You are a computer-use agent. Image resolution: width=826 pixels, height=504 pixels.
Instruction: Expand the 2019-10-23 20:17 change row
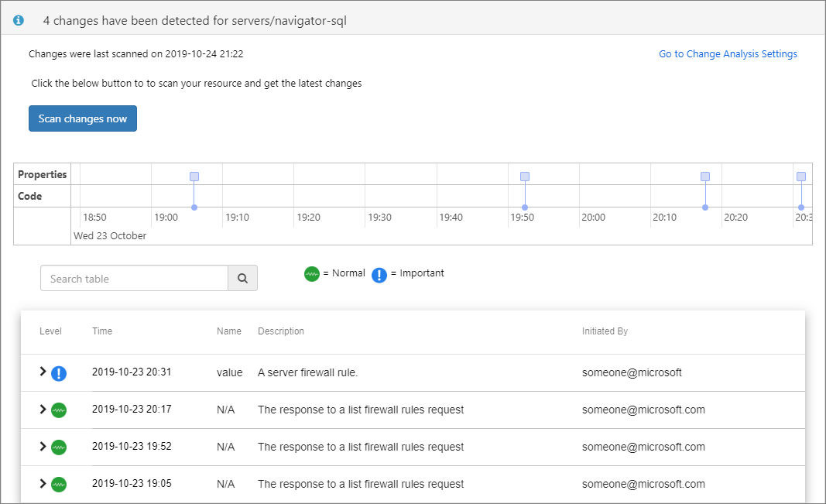[43, 410]
